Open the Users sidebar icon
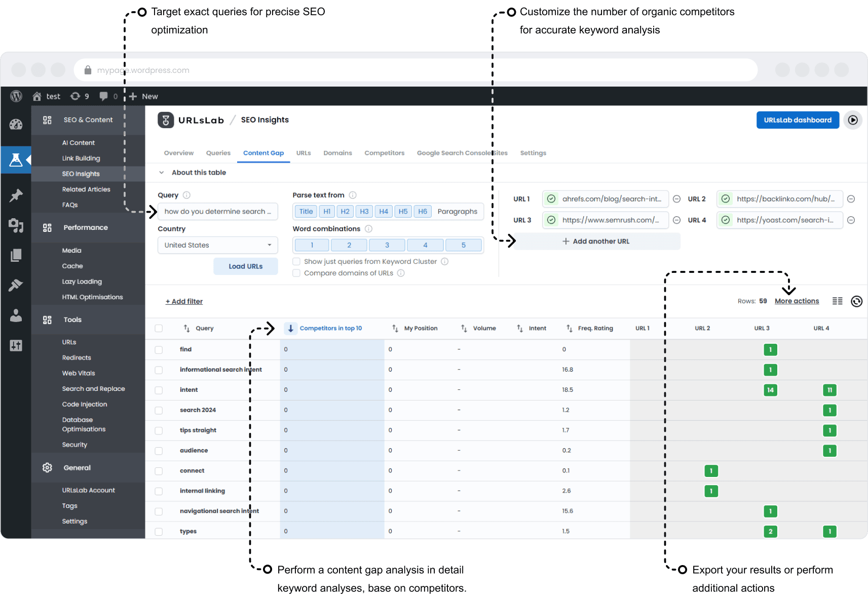The width and height of the screenshot is (868, 600). (x=16, y=315)
